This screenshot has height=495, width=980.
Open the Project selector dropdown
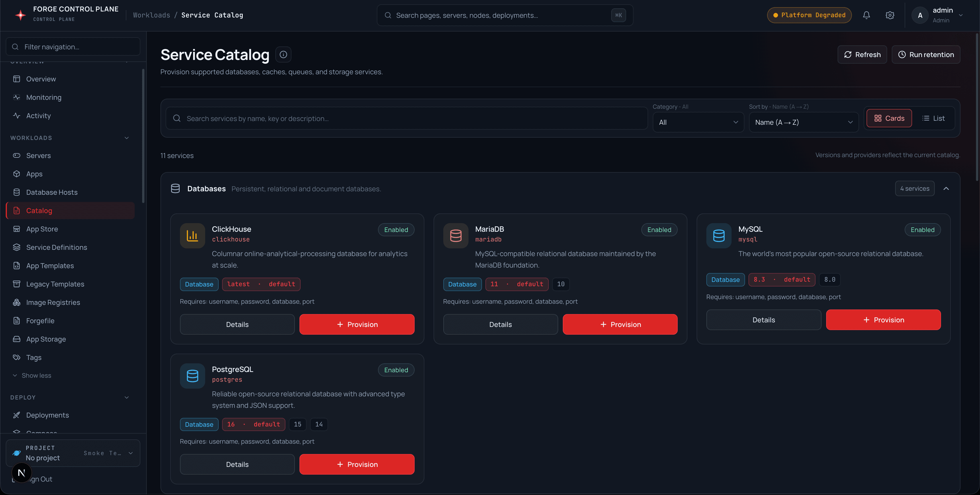73,453
